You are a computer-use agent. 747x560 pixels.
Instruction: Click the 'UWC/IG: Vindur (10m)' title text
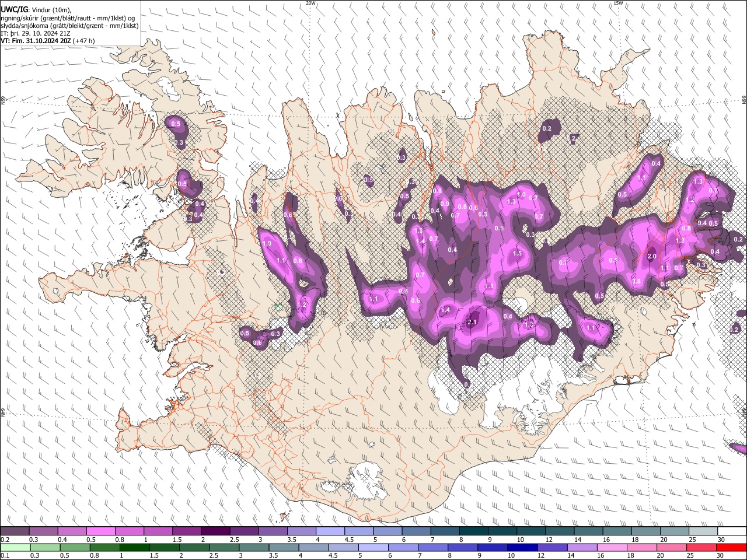pos(36,10)
